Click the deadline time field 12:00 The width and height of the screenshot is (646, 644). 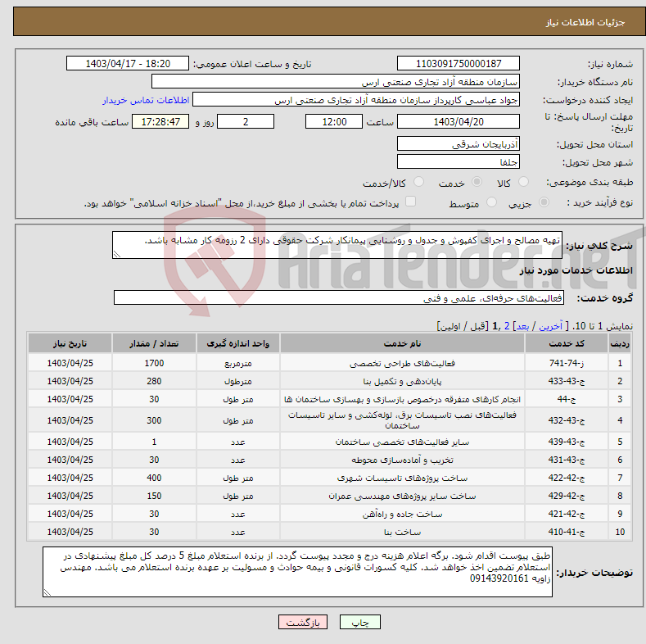[x=334, y=121]
